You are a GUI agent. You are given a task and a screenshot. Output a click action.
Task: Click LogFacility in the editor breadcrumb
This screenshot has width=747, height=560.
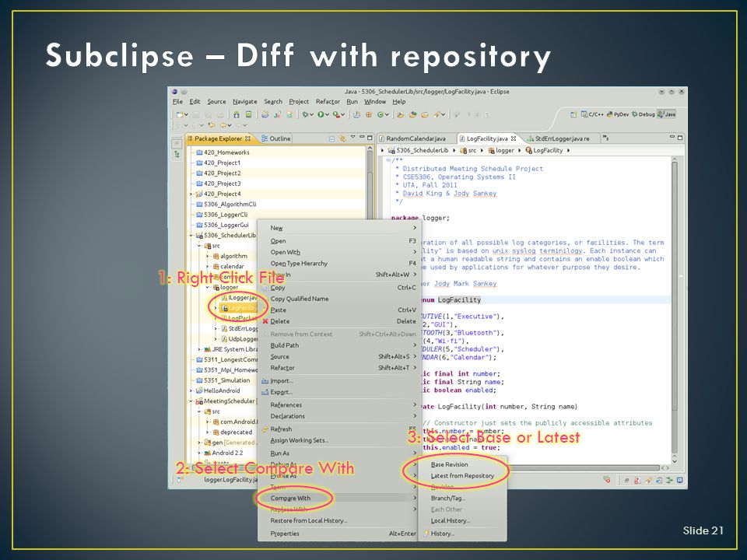point(544,150)
